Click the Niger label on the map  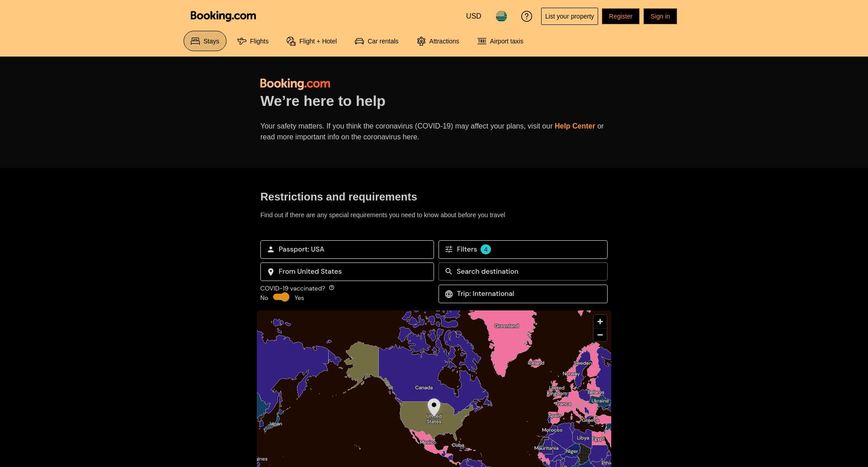tap(572, 451)
